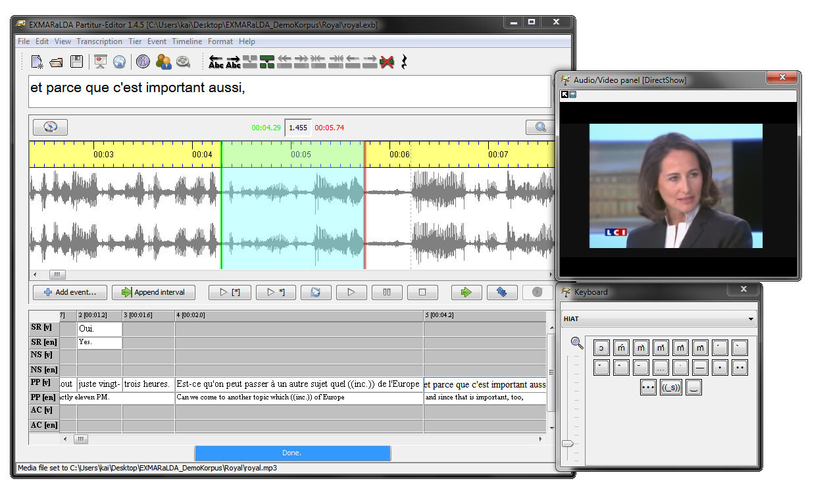
Task: Click the Append interval button
Action: (x=155, y=292)
